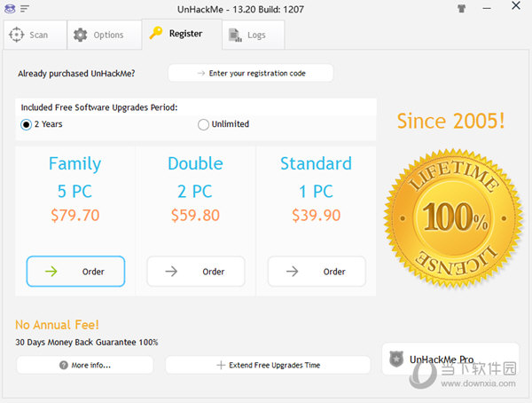Open the Logs tab

tap(254, 35)
